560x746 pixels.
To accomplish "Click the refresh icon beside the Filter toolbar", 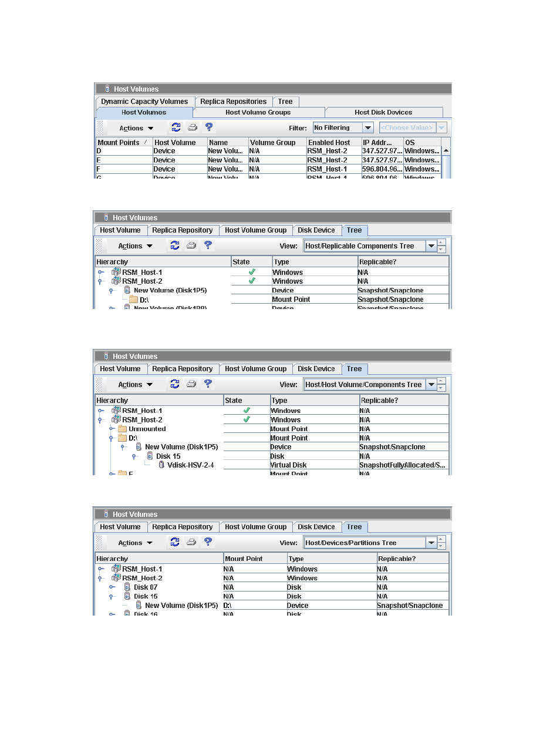I will pyautogui.click(x=176, y=127).
